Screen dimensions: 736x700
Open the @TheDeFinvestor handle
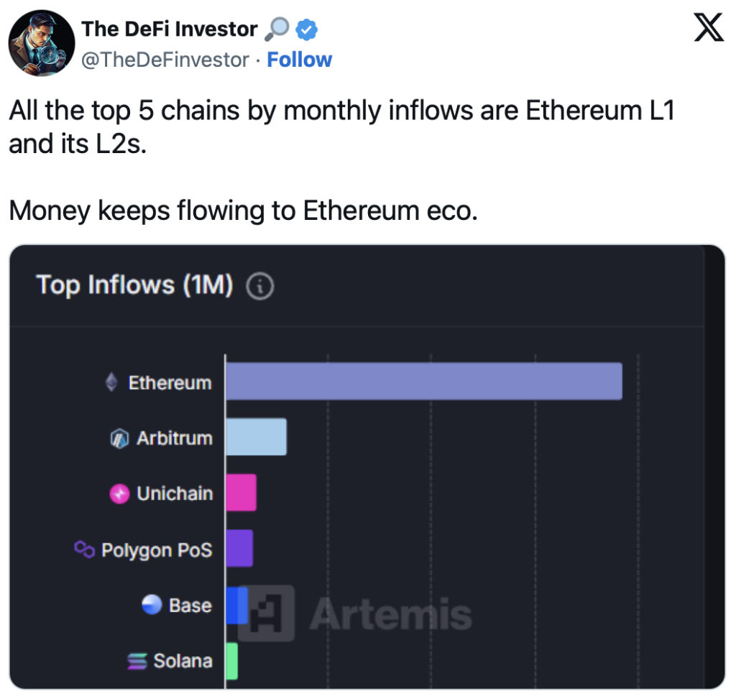point(165,60)
